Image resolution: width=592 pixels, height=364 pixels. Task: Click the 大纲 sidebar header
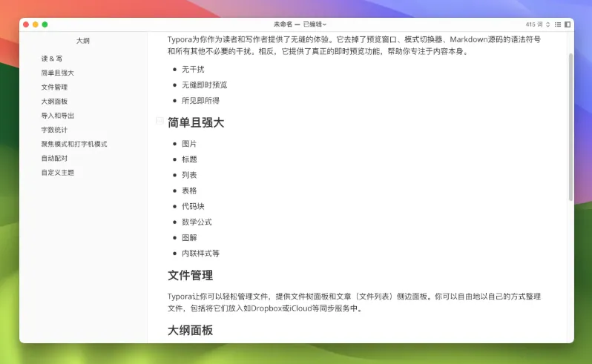[83, 41]
